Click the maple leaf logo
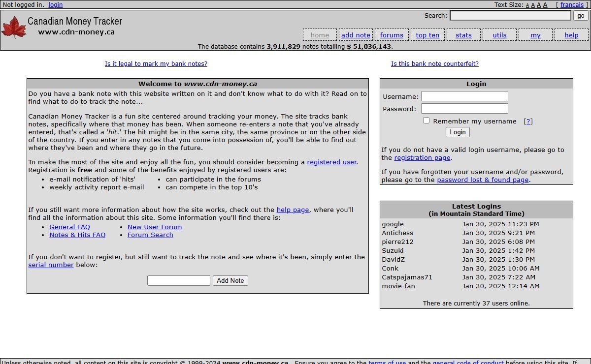This screenshot has width=591, height=364. [x=14, y=27]
